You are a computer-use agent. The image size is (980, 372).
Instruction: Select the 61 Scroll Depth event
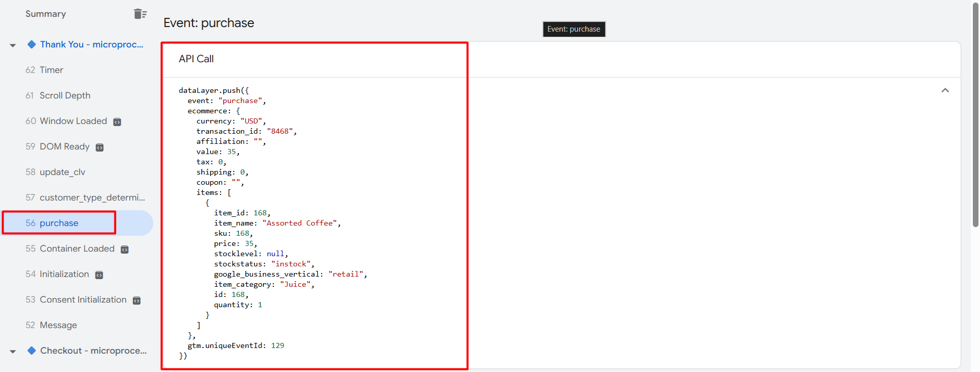tap(64, 95)
